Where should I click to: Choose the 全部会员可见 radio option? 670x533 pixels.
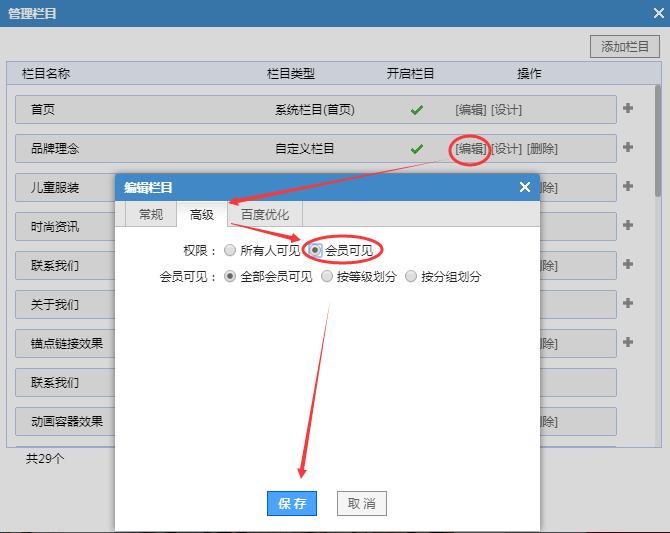click(x=230, y=277)
